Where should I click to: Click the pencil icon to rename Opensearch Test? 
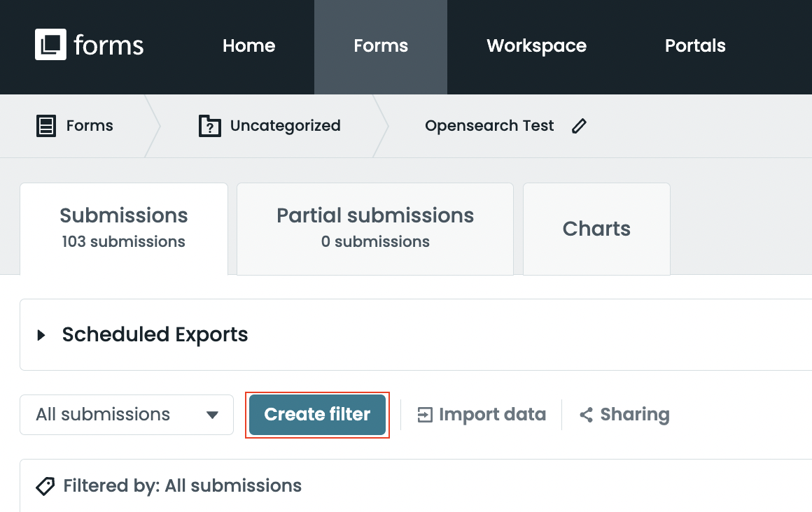coord(579,126)
